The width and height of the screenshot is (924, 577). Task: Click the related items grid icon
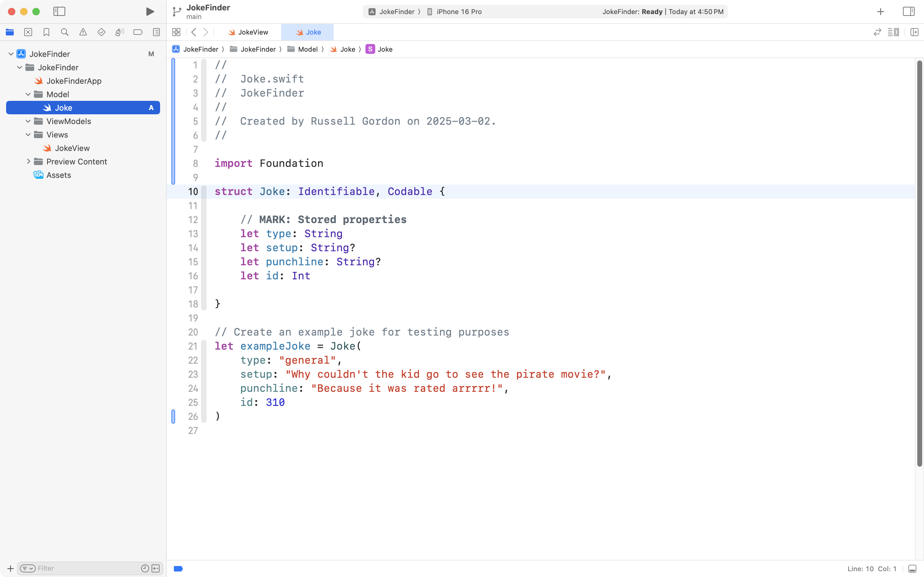point(176,32)
